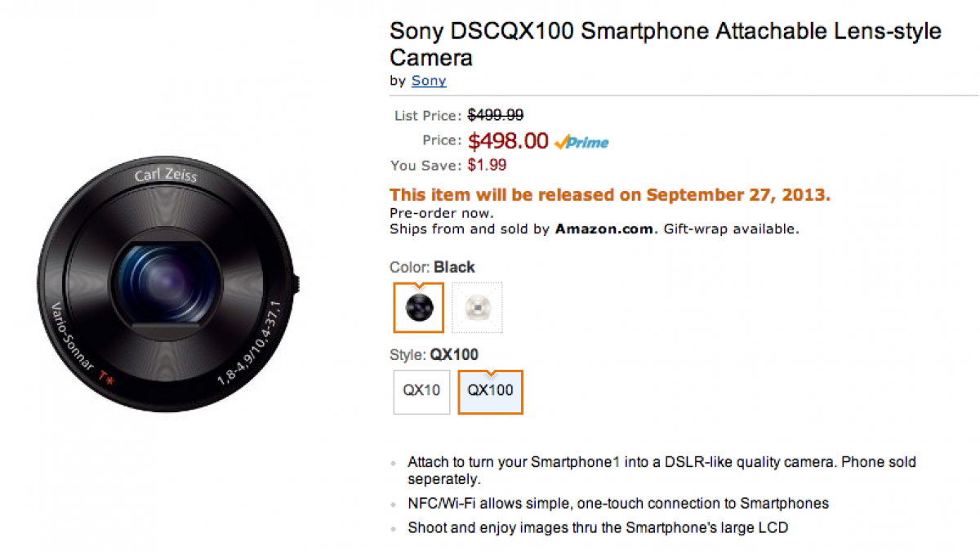
Task: Click the NFC/Wi-Fi connection bullet point
Action: tap(618, 503)
